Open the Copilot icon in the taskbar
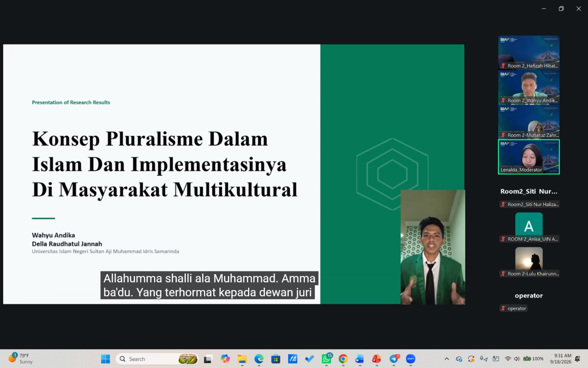 click(225, 359)
